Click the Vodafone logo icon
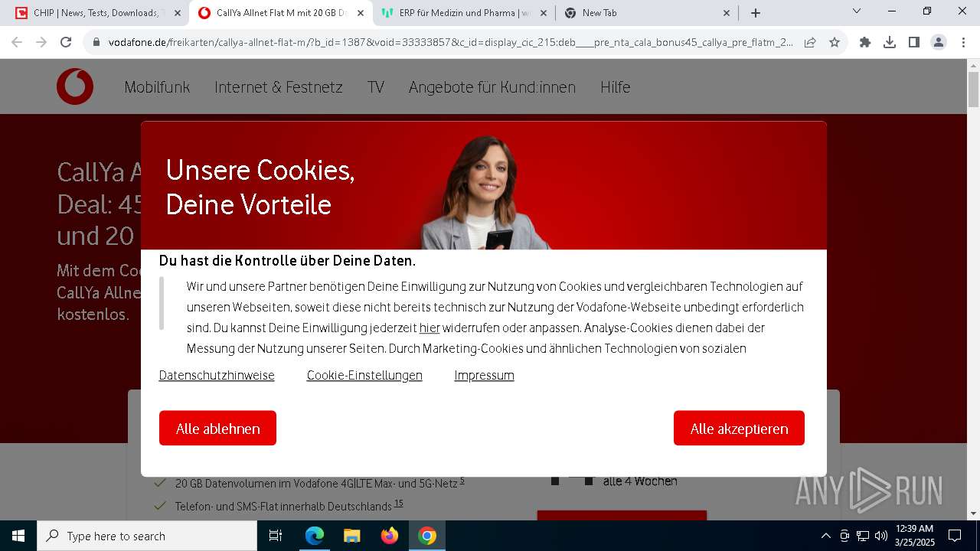Screen dimensions: 980x551 [75, 86]
